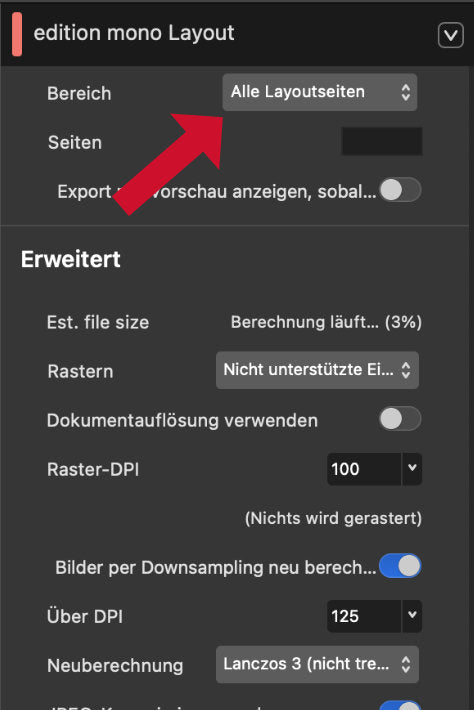
Task: Click the stepper arrows icon on the Neuberechnung dropdown
Action: click(x=406, y=664)
